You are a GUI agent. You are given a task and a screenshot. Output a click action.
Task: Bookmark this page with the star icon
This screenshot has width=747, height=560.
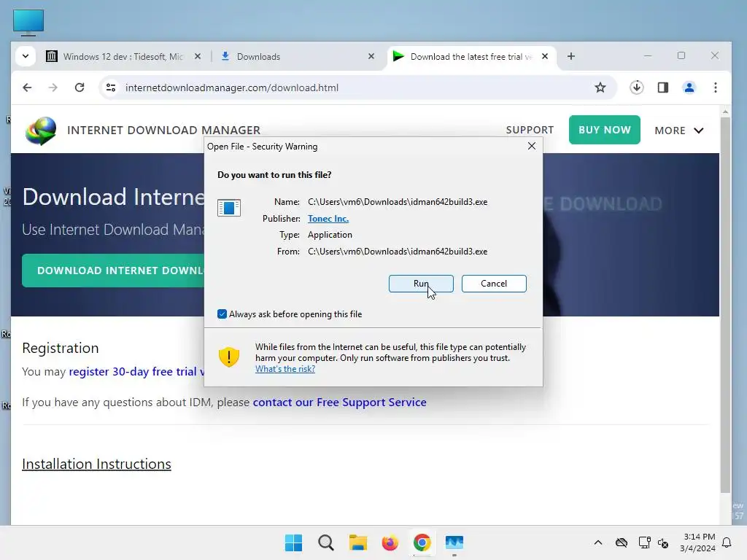[x=600, y=87]
